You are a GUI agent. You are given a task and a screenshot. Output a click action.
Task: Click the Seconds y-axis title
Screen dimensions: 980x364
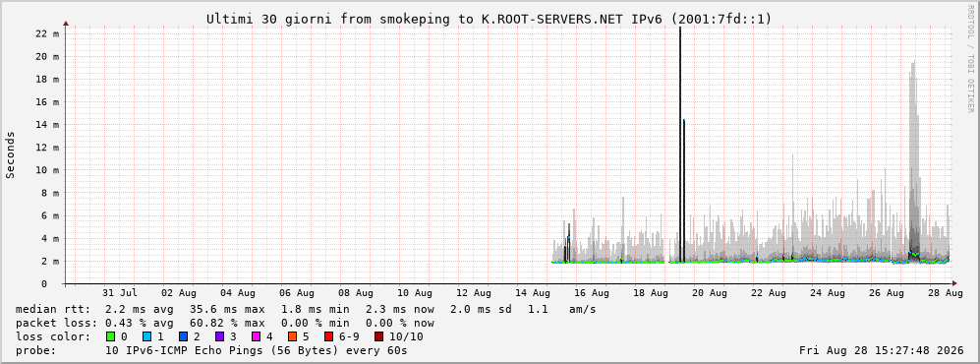click(x=11, y=154)
